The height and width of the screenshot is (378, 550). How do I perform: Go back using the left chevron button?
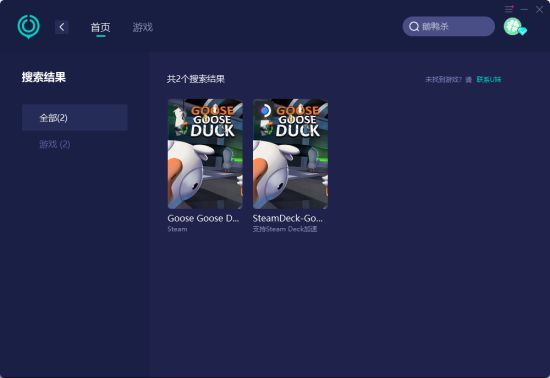62,27
